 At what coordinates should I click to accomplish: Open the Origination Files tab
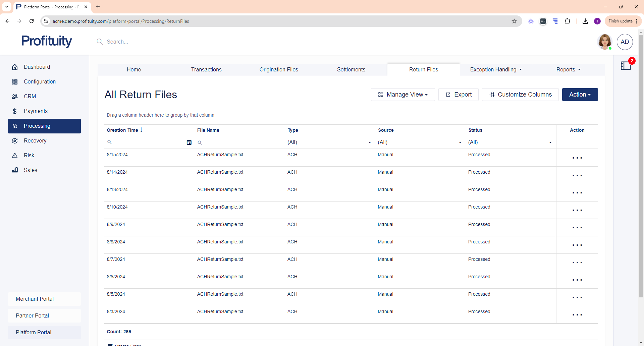tap(278, 70)
